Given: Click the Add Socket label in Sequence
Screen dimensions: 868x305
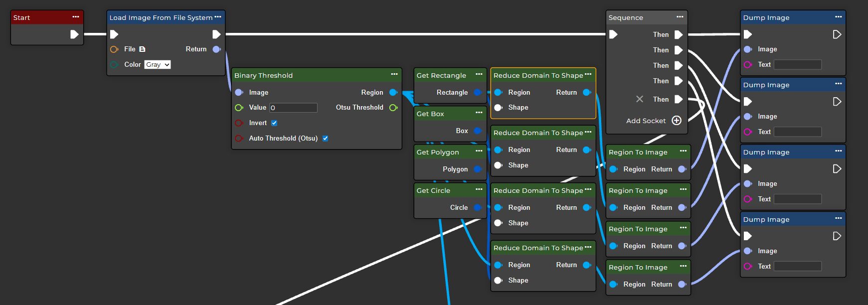Looking at the screenshot, I should 646,121.
